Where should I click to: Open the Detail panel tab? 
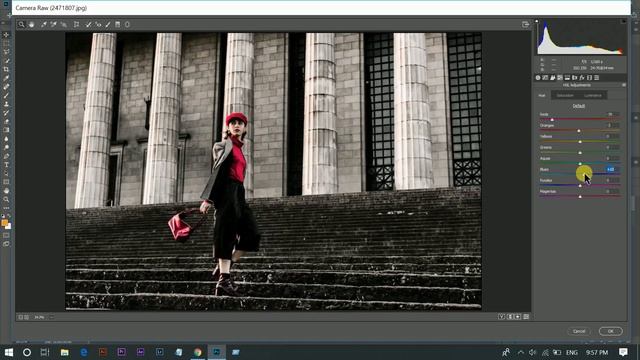553,78
